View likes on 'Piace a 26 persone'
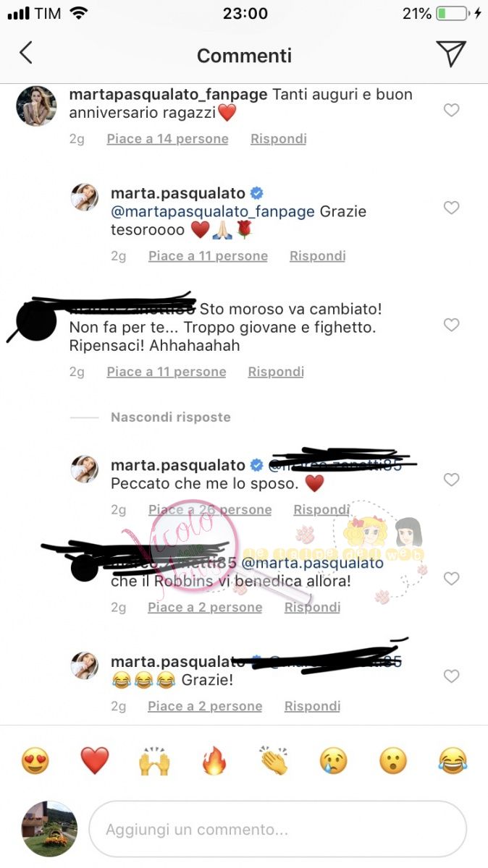Image resolution: width=488 pixels, height=868 pixels. (x=210, y=510)
